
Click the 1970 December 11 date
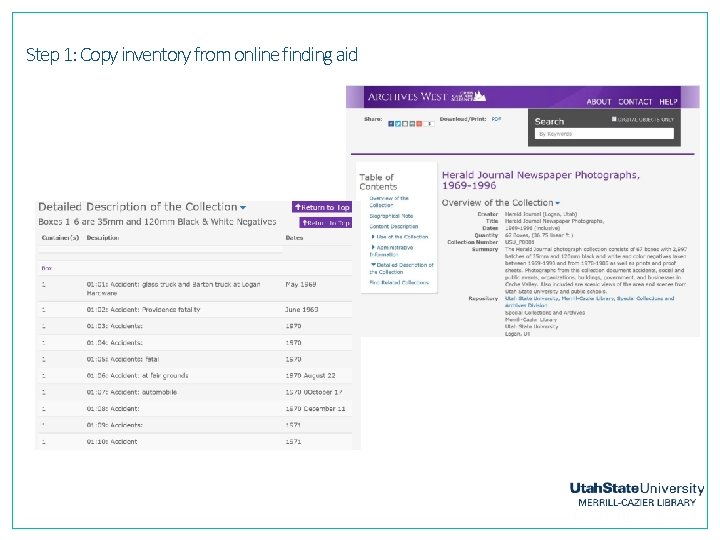tap(315, 409)
